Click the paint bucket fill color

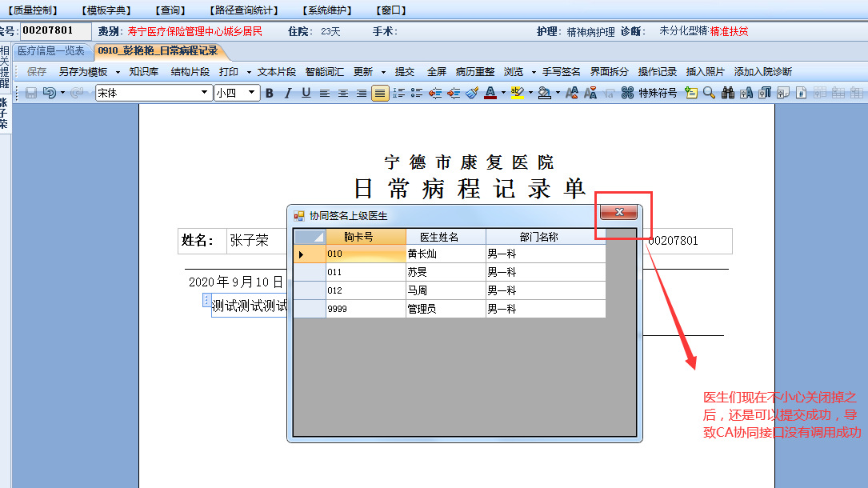pyautogui.click(x=544, y=93)
